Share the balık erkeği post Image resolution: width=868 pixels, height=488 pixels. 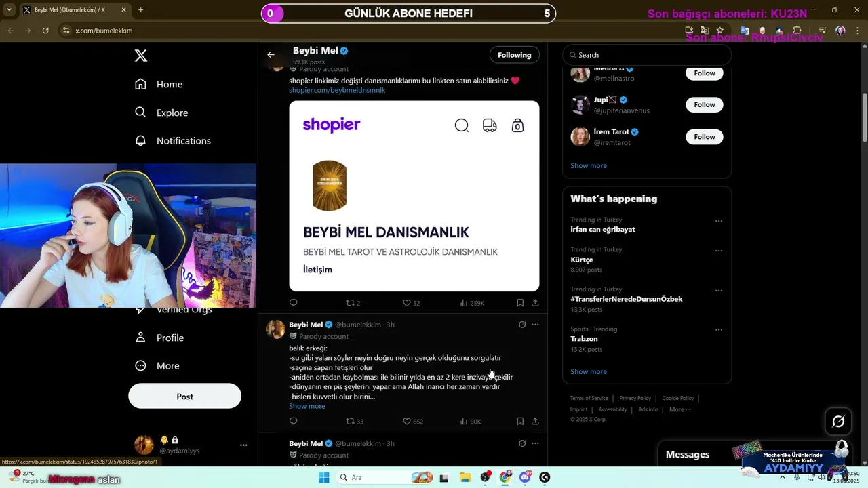click(535, 422)
